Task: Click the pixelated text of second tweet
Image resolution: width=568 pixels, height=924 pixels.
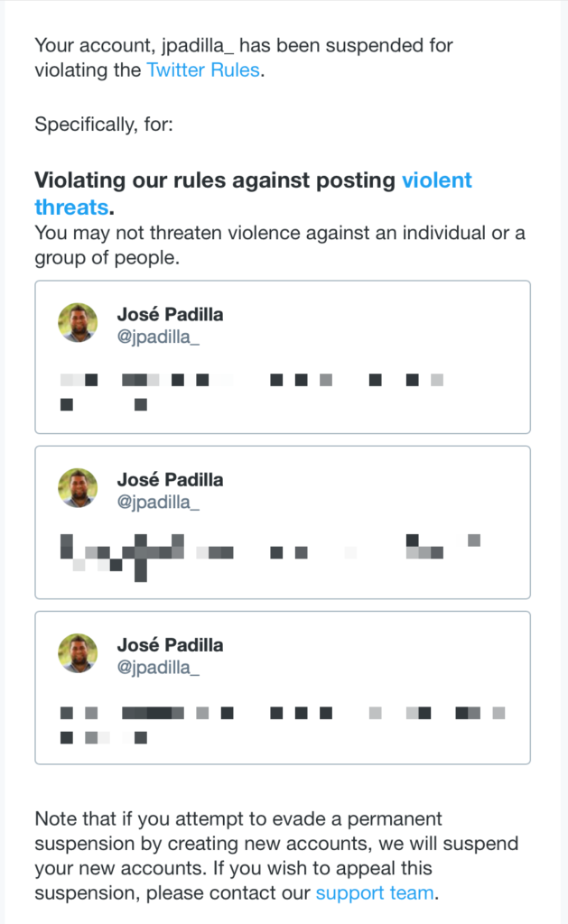Action: tap(270, 558)
